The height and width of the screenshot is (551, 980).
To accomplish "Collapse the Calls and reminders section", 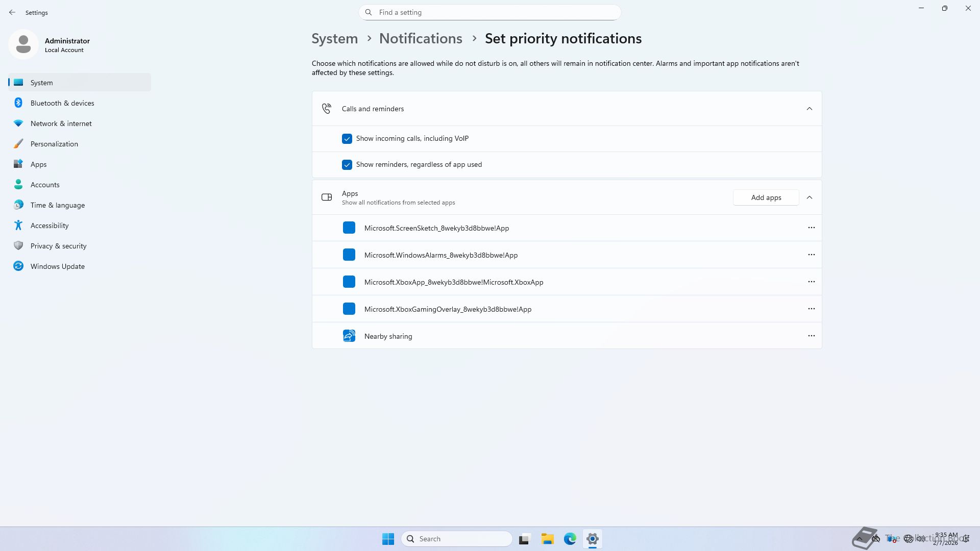I will pyautogui.click(x=809, y=109).
